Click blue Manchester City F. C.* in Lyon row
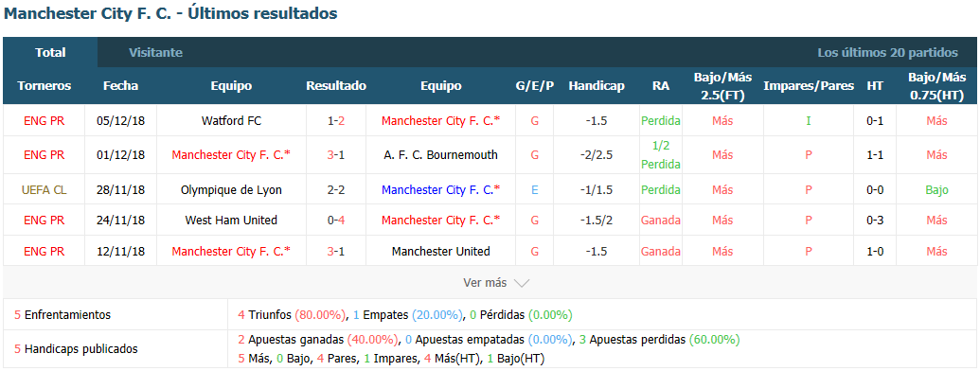 (440, 189)
